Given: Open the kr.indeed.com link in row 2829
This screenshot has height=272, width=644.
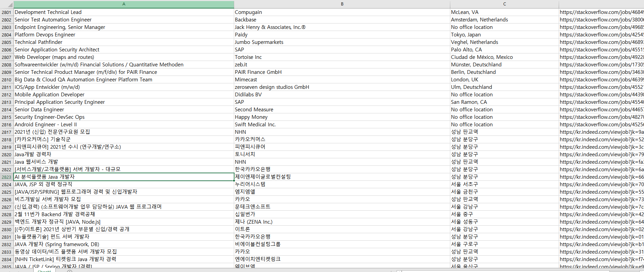Looking at the screenshot, I should [x=602, y=222].
